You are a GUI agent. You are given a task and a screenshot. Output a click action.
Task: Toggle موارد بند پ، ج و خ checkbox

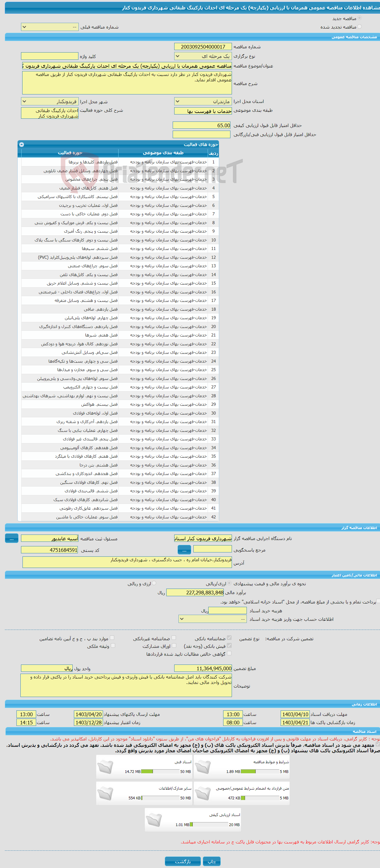112,638
